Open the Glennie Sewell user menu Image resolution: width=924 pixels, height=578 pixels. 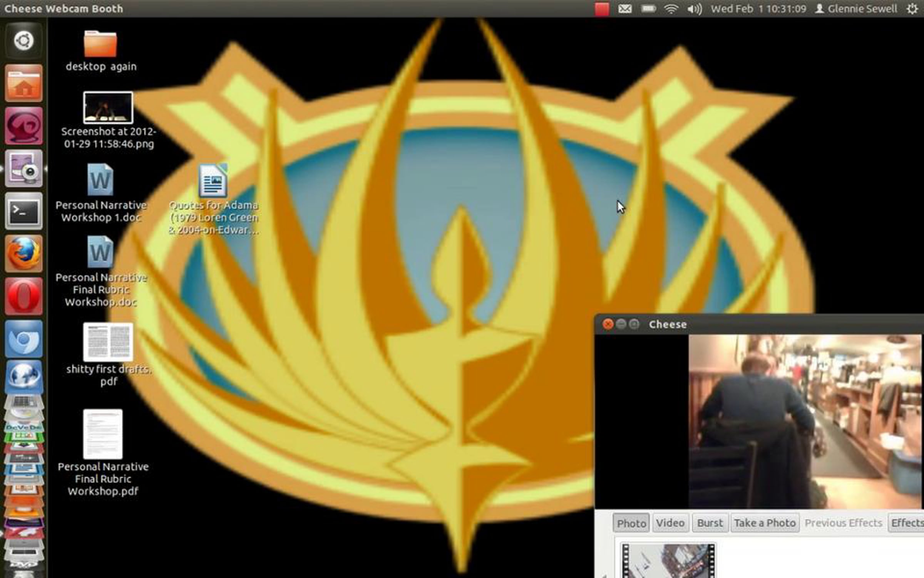(857, 9)
